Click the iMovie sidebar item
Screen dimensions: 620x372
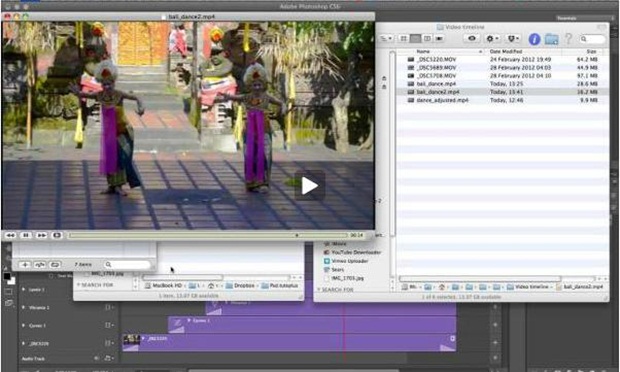point(335,244)
